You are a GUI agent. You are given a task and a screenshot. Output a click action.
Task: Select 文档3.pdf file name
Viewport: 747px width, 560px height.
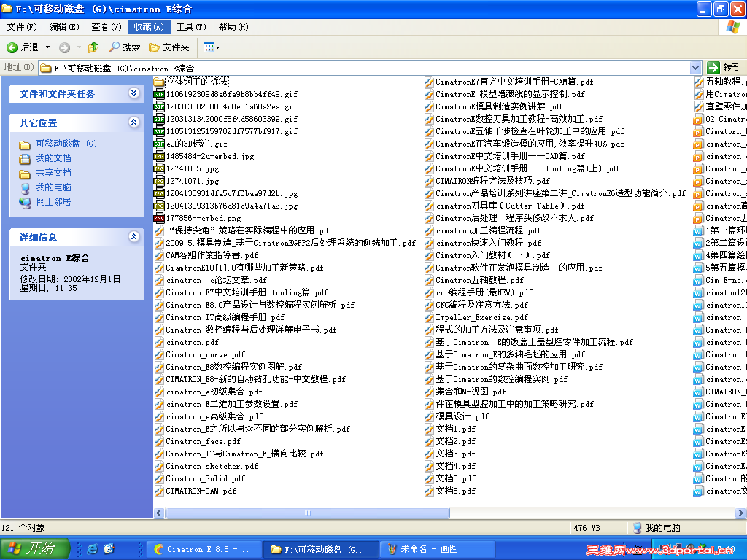[x=455, y=454]
